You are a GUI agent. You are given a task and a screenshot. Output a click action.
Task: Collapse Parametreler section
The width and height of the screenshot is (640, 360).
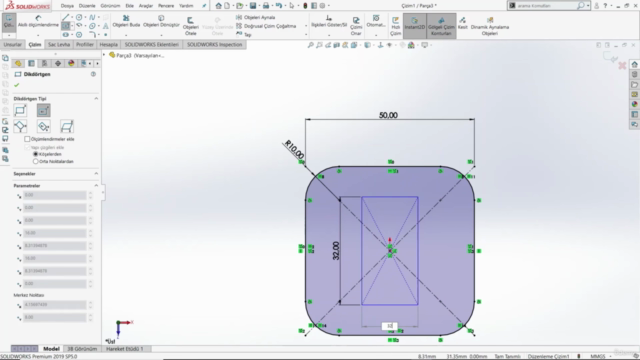96,185
